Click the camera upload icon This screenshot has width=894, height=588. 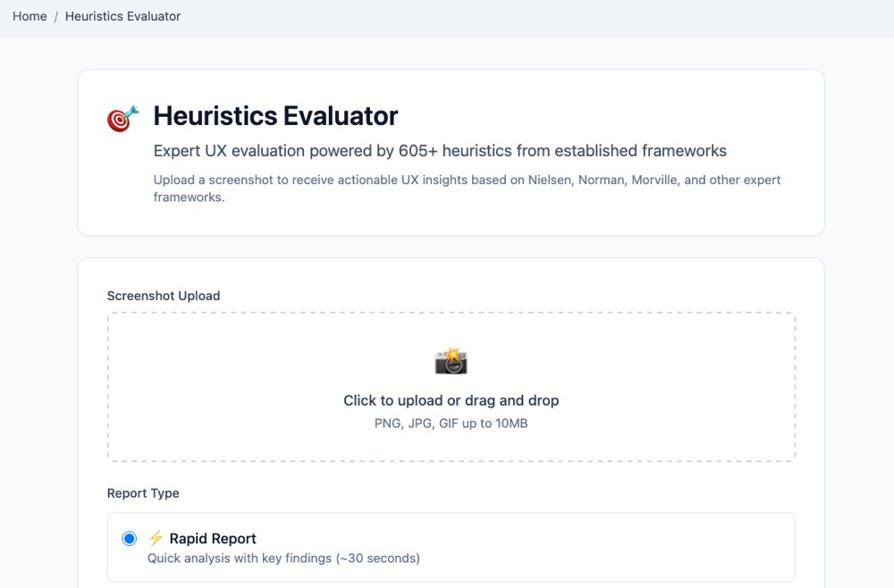click(451, 360)
